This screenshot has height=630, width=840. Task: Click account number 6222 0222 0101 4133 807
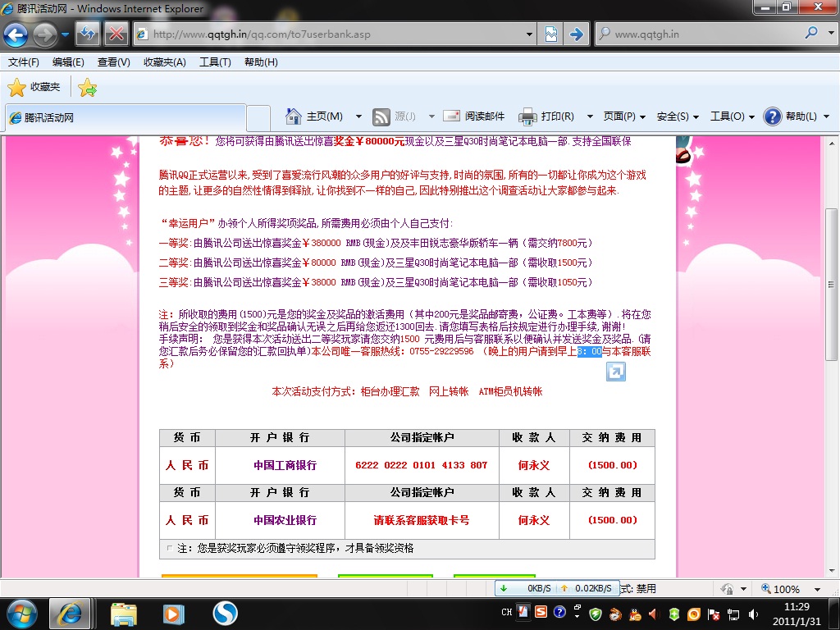(x=422, y=465)
